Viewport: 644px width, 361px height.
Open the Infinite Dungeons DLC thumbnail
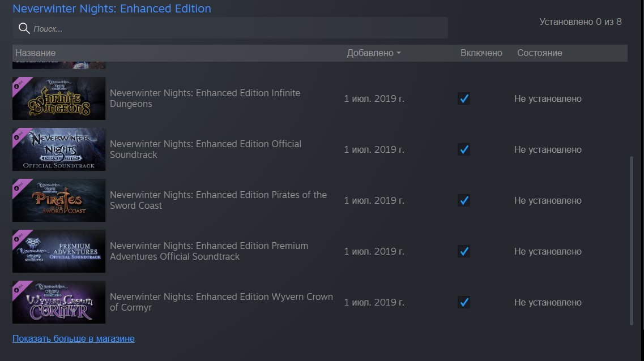(59, 98)
